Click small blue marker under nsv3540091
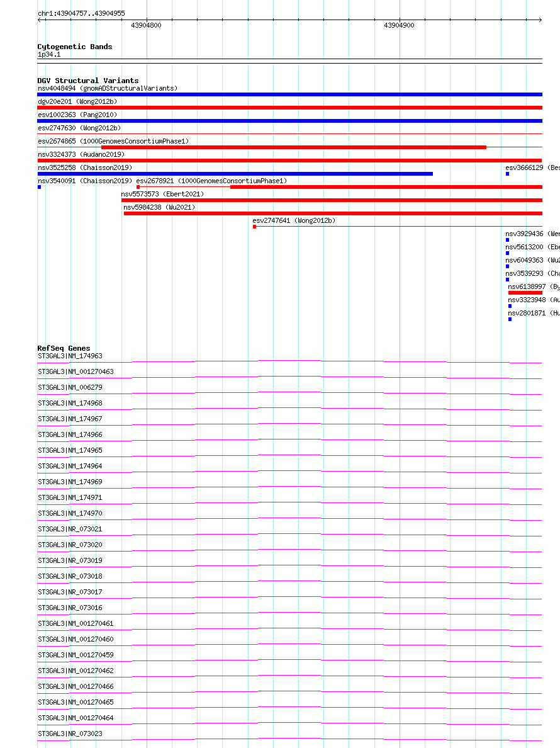The width and height of the screenshot is (560, 748). 39,187
